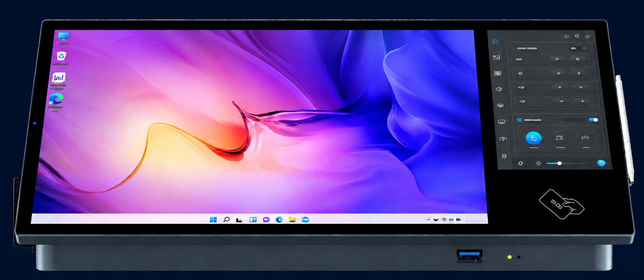The height and width of the screenshot is (280, 644).
Task: Click the power icon atop the control panel
Action: tap(587, 36)
